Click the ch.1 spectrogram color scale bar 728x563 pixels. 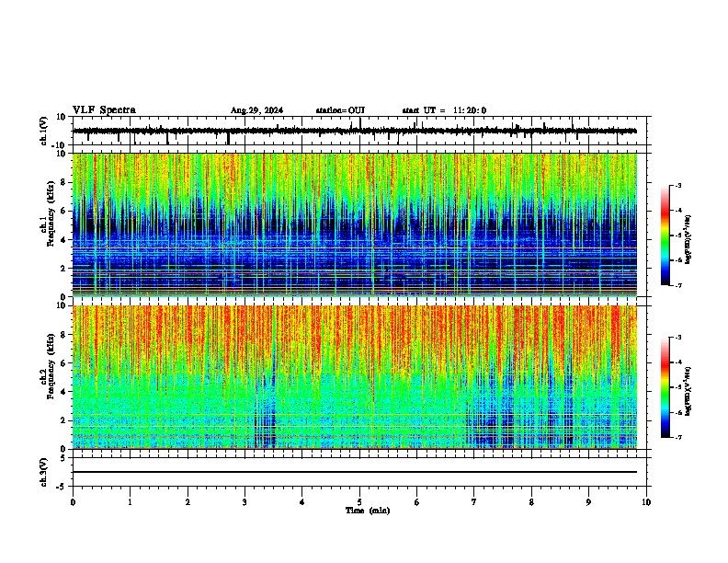pos(665,236)
